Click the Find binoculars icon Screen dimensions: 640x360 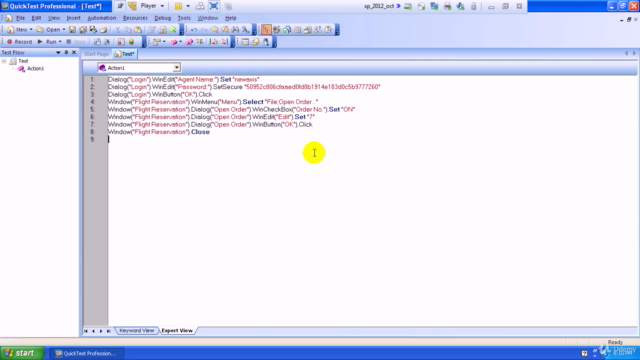click(236, 29)
